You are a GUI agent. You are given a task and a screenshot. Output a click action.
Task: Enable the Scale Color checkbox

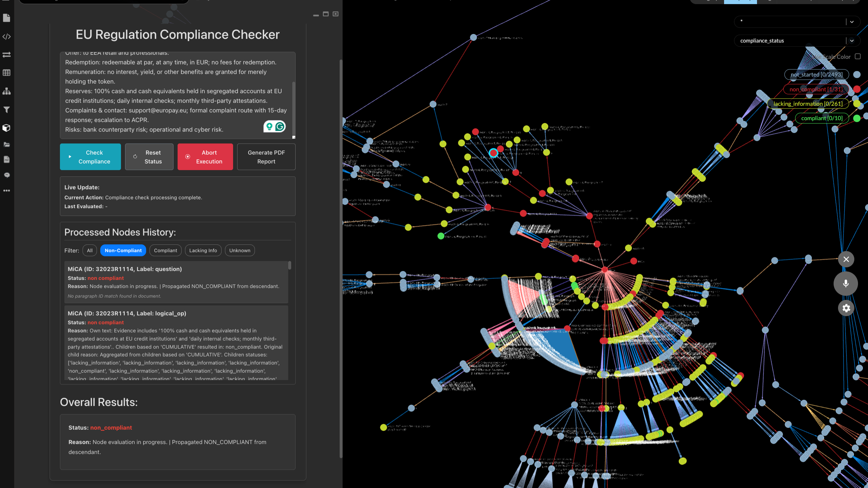tap(858, 57)
